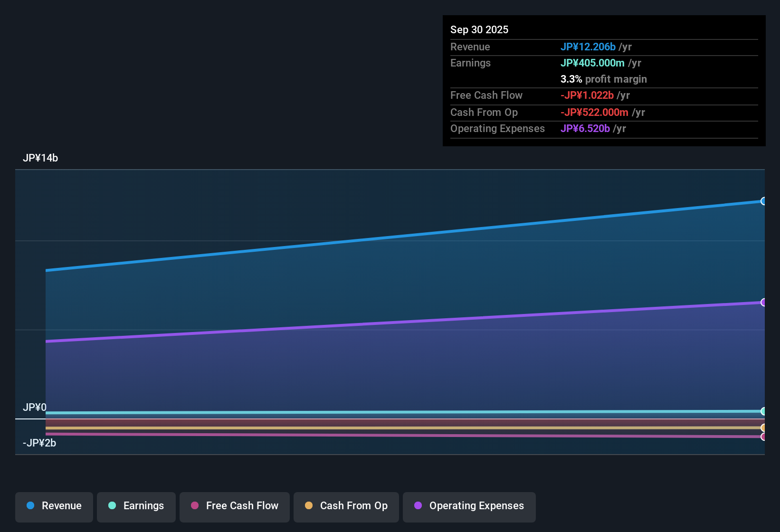Click the JP¥12.206b revenue value
The width and height of the screenshot is (780, 532).
(588, 47)
